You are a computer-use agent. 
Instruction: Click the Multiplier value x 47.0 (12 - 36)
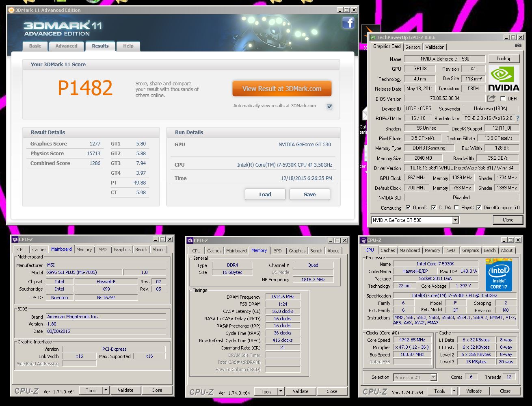[413, 347]
